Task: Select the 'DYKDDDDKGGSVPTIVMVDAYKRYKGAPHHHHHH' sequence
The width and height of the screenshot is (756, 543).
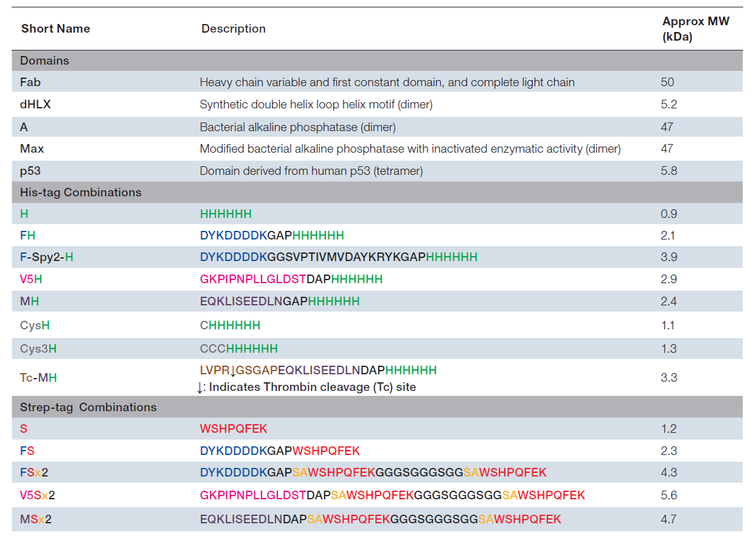Action: (x=339, y=257)
